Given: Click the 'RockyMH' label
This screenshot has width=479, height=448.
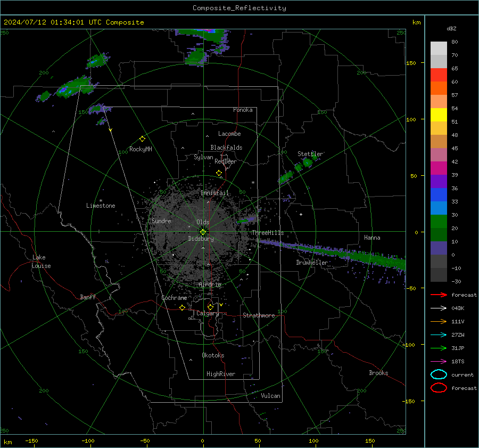Looking at the screenshot, I should pyautogui.click(x=141, y=149).
